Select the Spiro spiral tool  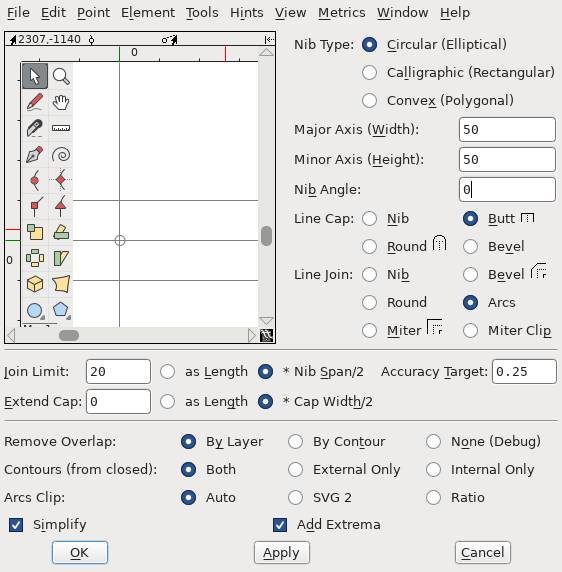[x=61, y=154]
